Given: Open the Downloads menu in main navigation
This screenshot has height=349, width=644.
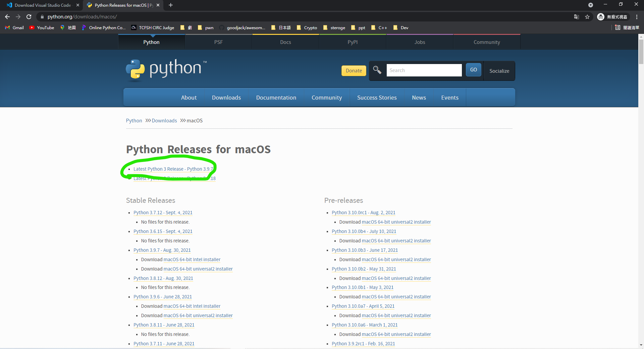Looking at the screenshot, I should 226,98.
